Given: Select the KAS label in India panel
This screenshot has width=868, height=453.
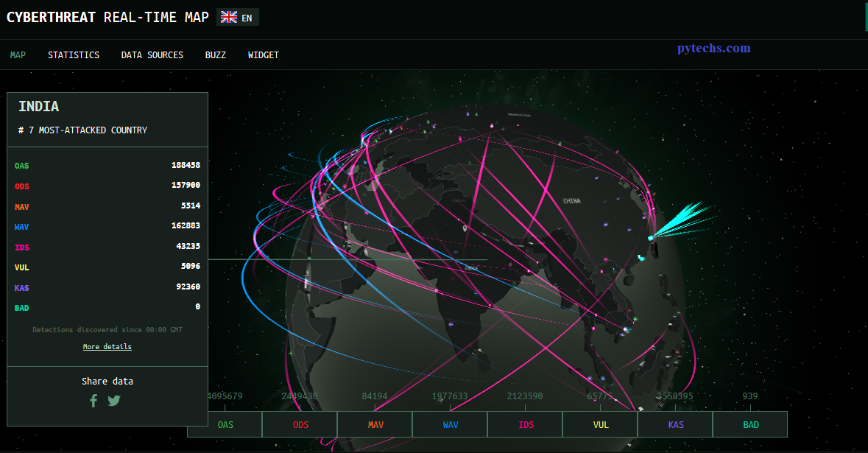Looking at the screenshot, I should pyautogui.click(x=21, y=287).
